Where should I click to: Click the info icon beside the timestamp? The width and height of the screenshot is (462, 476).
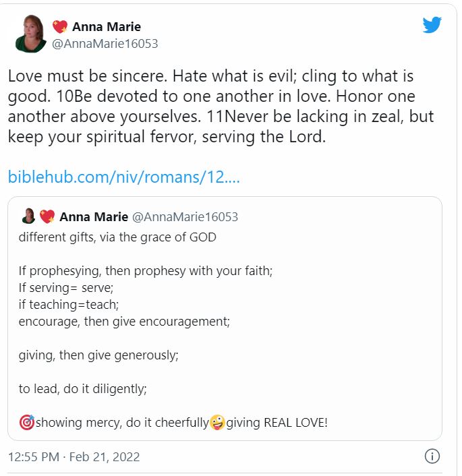tap(432, 456)
